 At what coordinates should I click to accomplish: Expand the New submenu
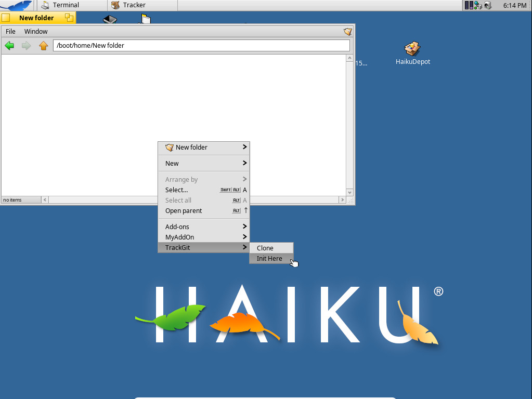(204, 164)
